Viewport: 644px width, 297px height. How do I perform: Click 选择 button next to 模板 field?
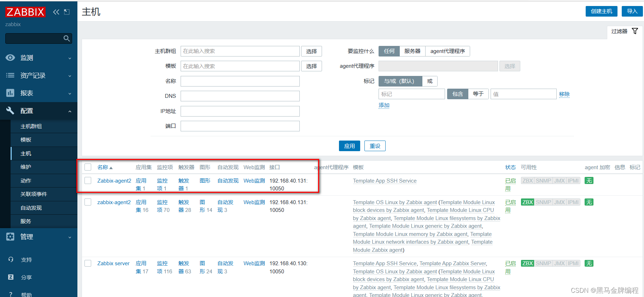[x=311, y=66]
